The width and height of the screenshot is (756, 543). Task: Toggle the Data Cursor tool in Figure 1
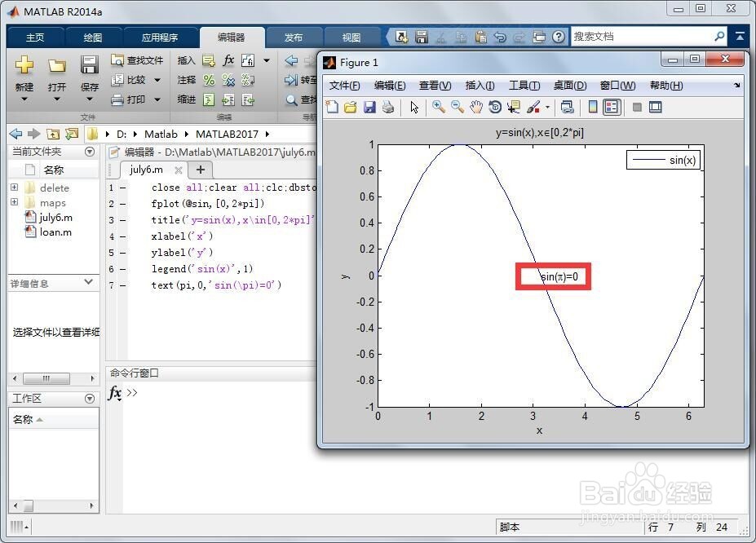point(514,107)
